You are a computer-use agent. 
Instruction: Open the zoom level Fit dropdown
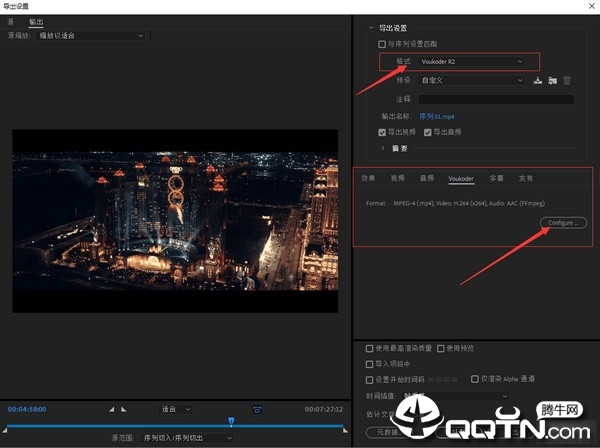click(175, 409)
